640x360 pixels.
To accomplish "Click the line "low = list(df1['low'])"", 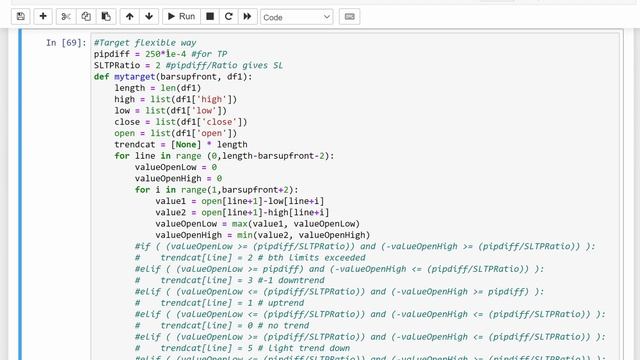I will [x=170, y=111].
